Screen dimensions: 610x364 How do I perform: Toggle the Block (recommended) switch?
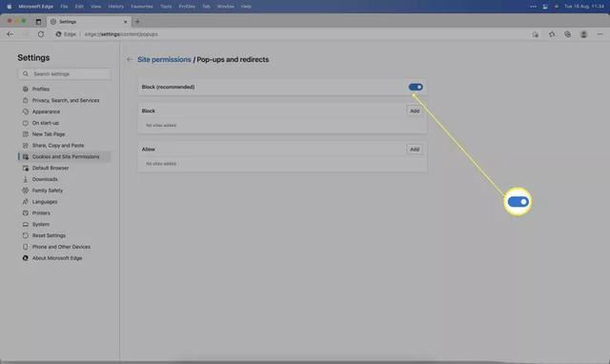(x=416, y=87)
